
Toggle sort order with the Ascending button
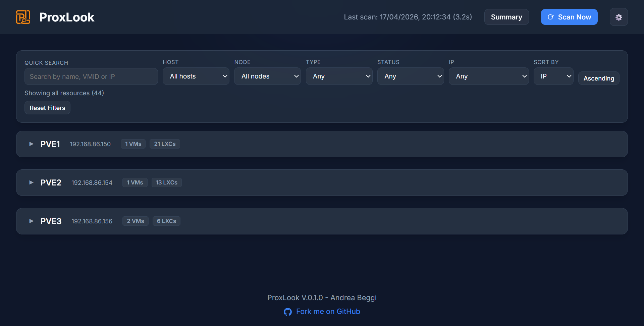coord(599,78)
